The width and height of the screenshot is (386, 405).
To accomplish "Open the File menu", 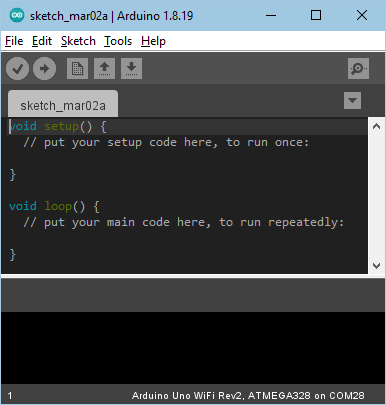I will 14,41.
